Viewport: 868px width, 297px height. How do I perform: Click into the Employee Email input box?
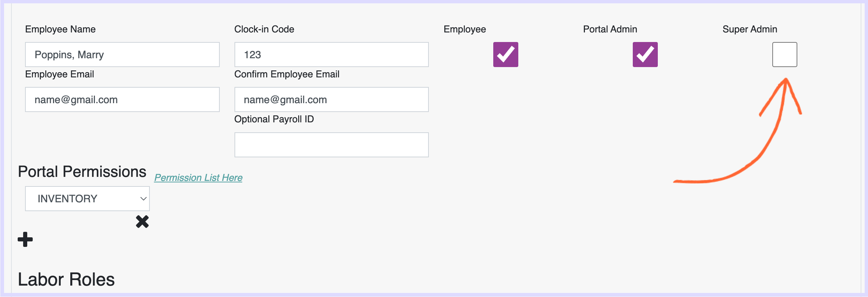point(122,99)
